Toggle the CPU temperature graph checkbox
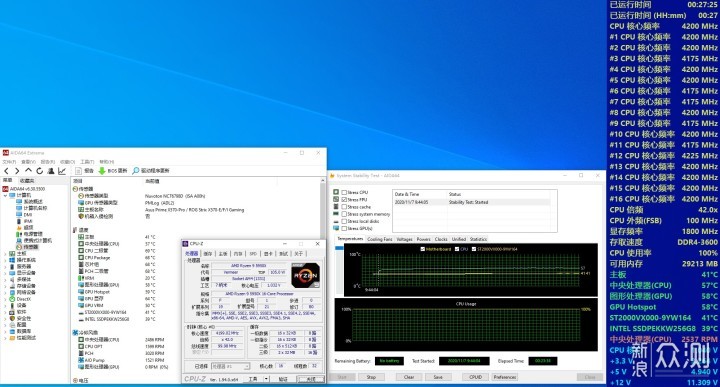The width and height of the screenshot is (720, 387). (x=457, y=249)
